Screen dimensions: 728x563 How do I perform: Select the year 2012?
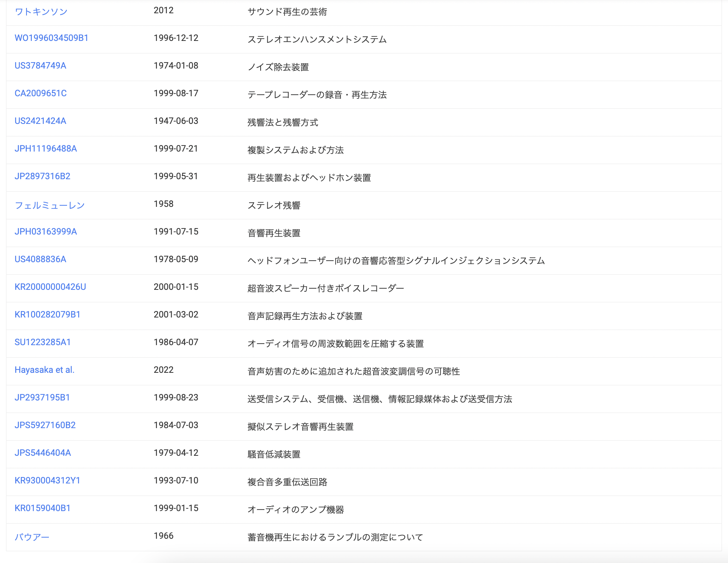click(164, 10)
